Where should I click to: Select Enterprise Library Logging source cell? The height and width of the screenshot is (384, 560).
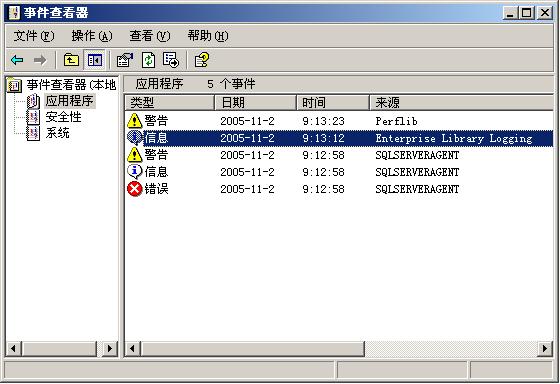click(454, 138)
